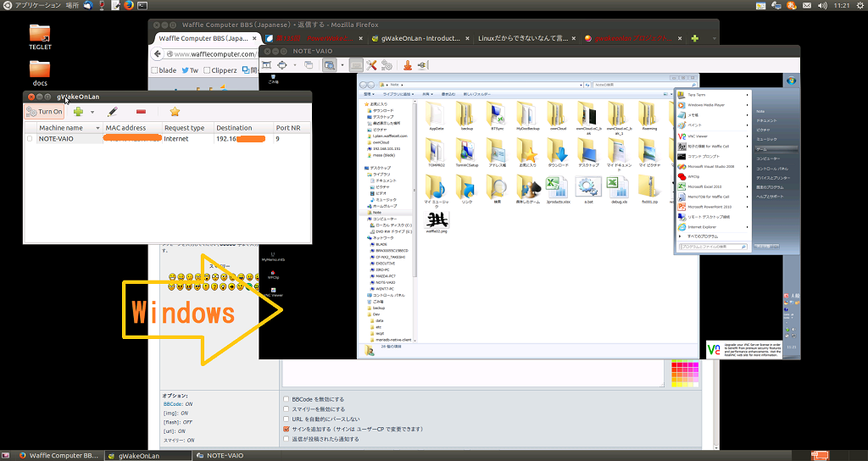Open the mail envelope indicator in top panel
The image size is (868, 461).
pyautogui.click(x=807, y=5)
